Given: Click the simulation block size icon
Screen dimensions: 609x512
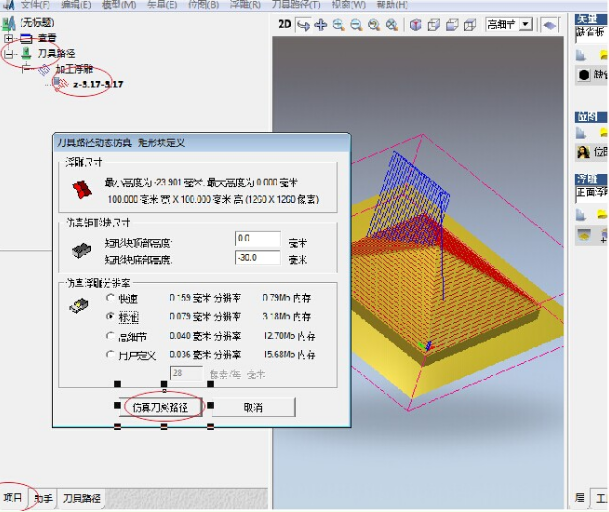Looking at the screenshot, I should 82,250.
